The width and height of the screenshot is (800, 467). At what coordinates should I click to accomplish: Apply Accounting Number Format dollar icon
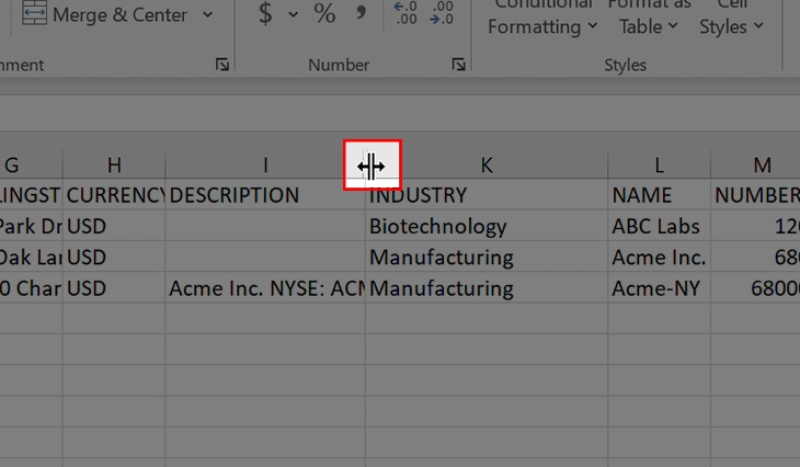pyautogui.click(x=265, y=14)
